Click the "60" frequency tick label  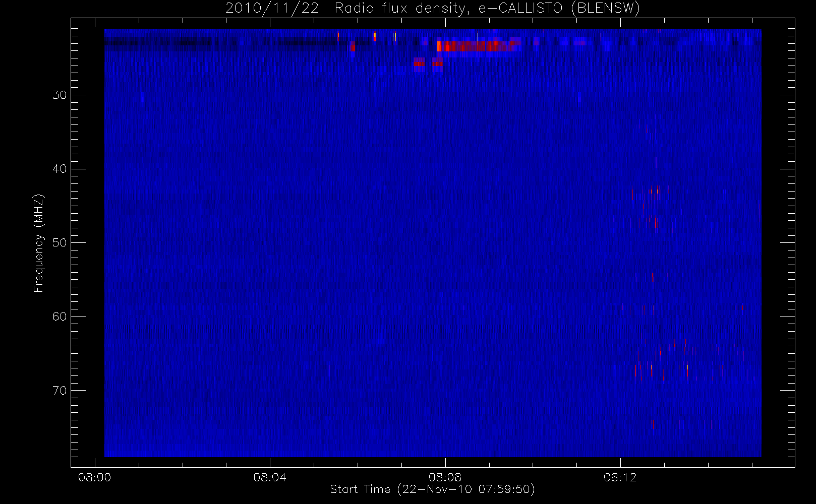[x=60, y=317]
